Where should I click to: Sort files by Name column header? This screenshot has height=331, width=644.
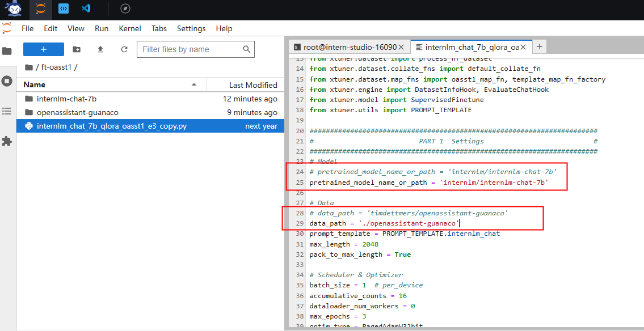click(35, 85)
